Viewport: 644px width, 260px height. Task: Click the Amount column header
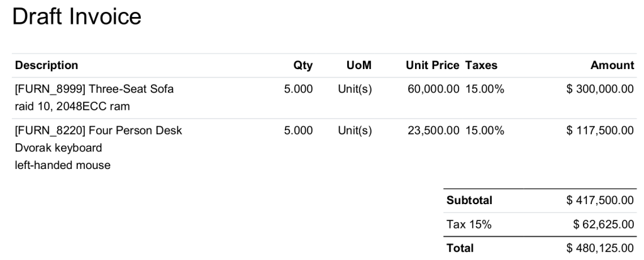tap(612, 65)
